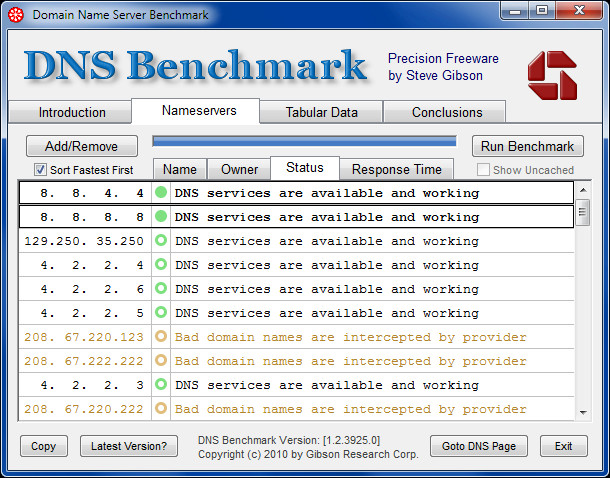
Task: Select IP address 8.8.4.4
Action: [92, 193]
